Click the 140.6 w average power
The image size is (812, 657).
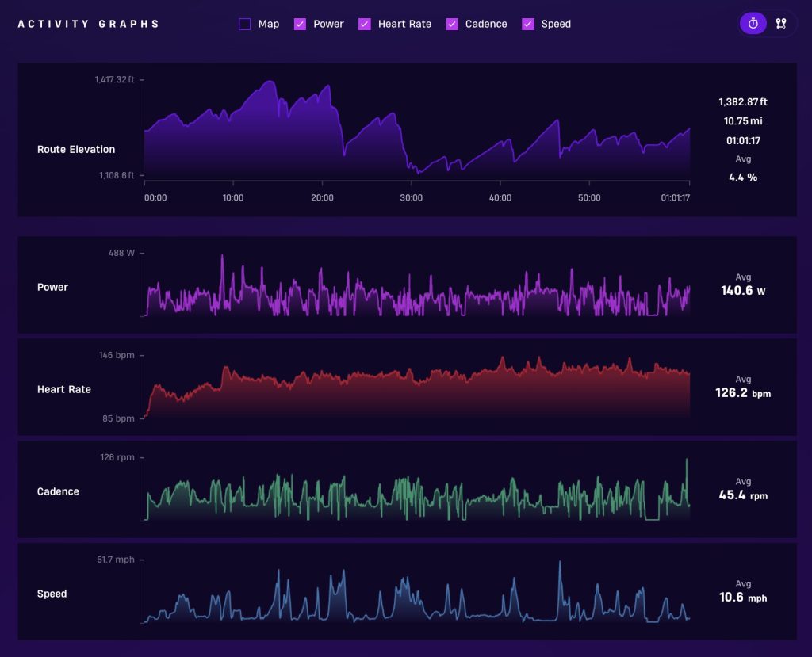tap(742, 291)
